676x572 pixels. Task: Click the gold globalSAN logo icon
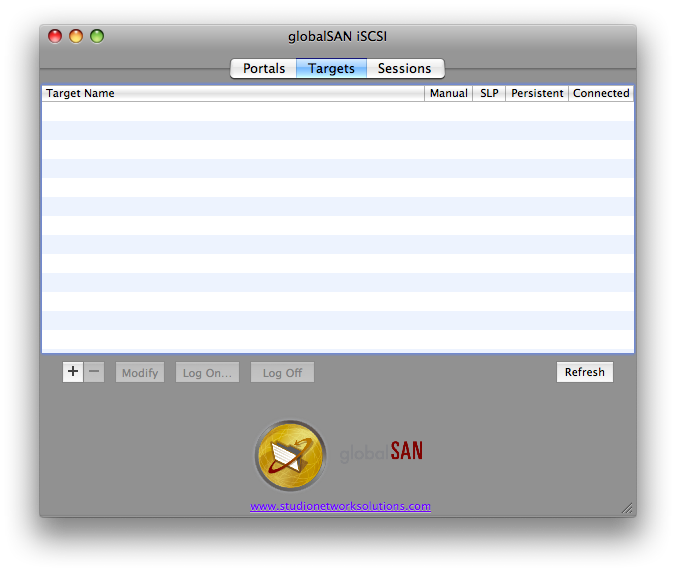pos(291,456)
